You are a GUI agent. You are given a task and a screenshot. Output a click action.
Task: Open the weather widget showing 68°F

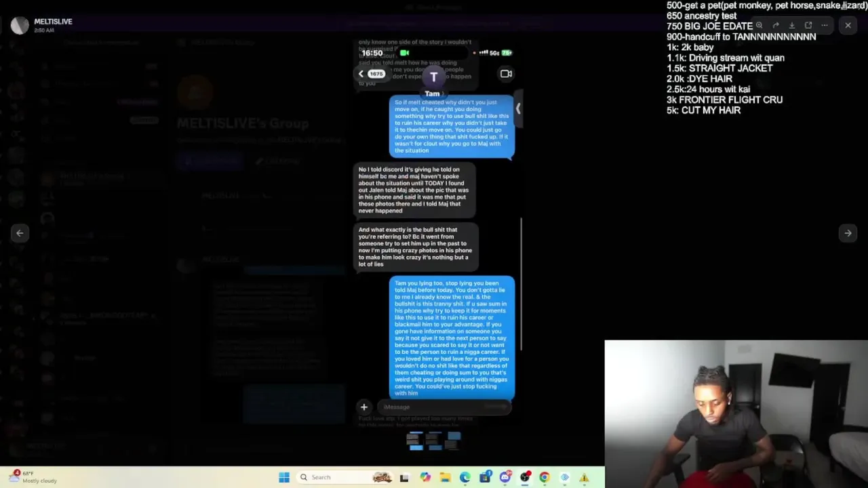tap(34, 476)
